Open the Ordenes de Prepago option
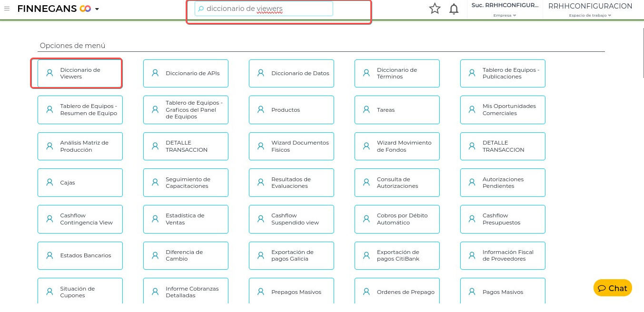The image size is (644, 312). [x=397, y=291]
